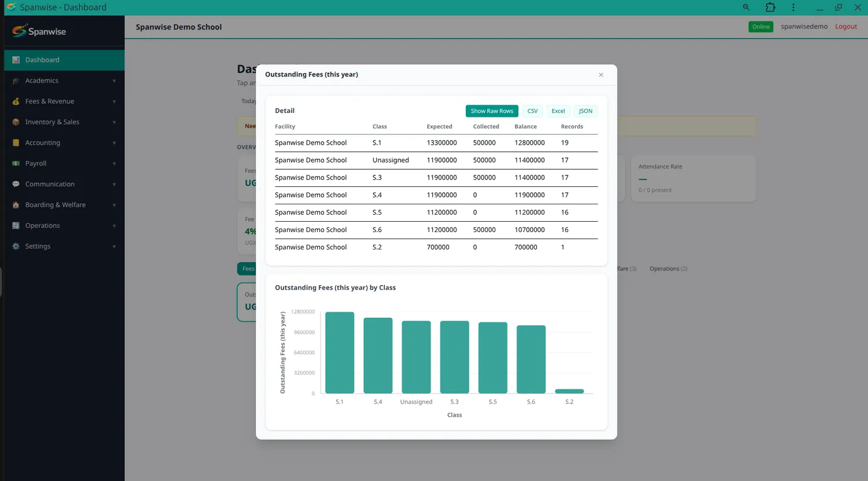Screen dimensions: 868x481
Task: Export detail table as Excel
Action: [x=558, y=111]
